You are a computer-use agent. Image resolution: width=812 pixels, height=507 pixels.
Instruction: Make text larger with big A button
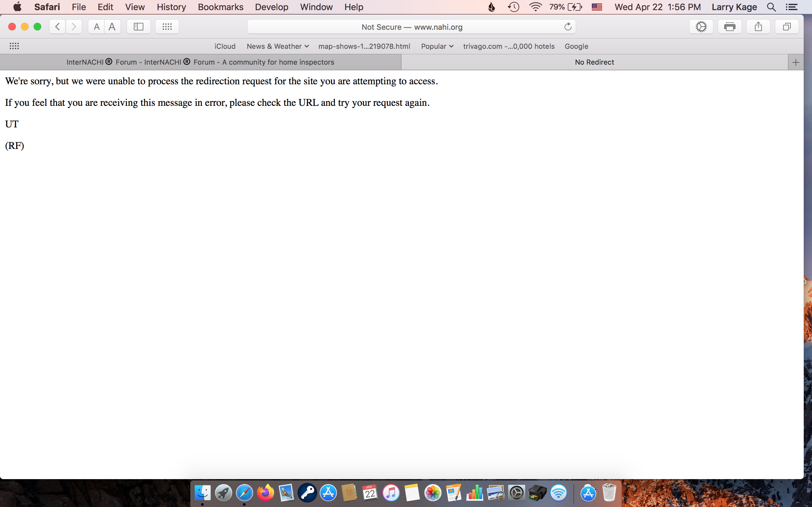pyautogui.click(x=112, y=27)
